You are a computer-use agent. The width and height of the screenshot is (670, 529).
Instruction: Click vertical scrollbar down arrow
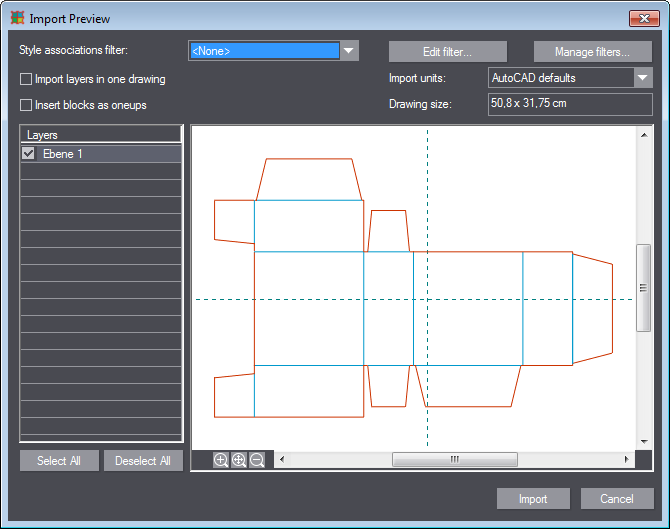click(x=644, y=441)
